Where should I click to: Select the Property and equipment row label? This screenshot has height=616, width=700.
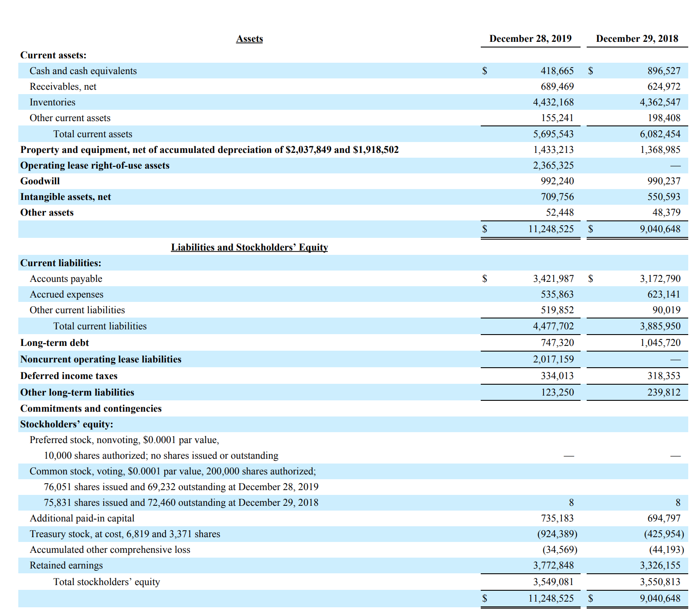(x=209, y=150)
